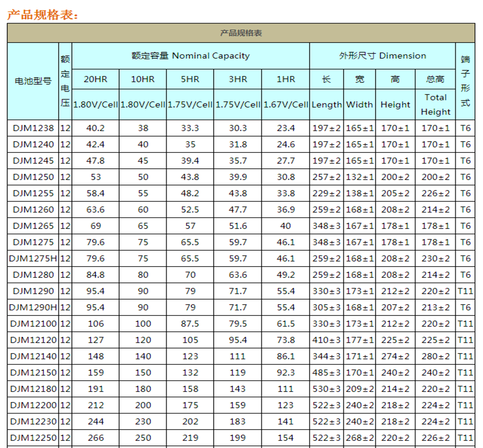Screen dimensions: 483x448
Task: Select the 外形尺寸 Dimension header
Action: pos(382,56)
